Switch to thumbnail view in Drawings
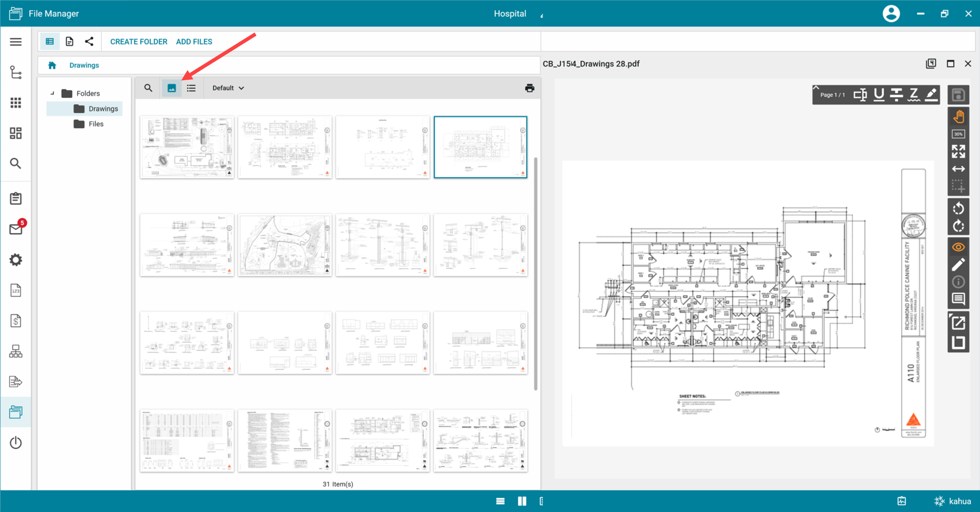 point(171,88)
